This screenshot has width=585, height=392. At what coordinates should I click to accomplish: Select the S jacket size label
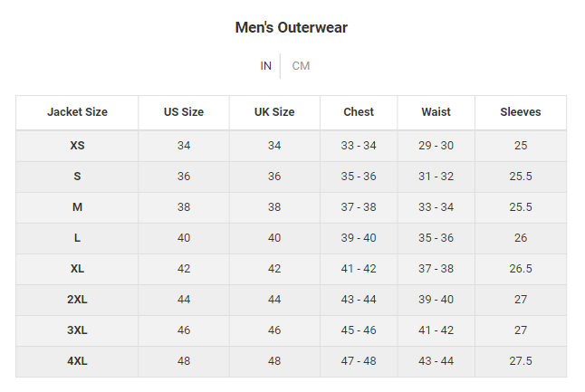coord(77,177)
